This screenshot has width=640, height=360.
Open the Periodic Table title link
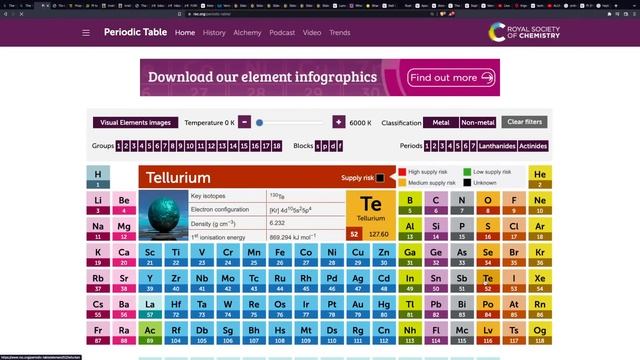pos(135,32)
